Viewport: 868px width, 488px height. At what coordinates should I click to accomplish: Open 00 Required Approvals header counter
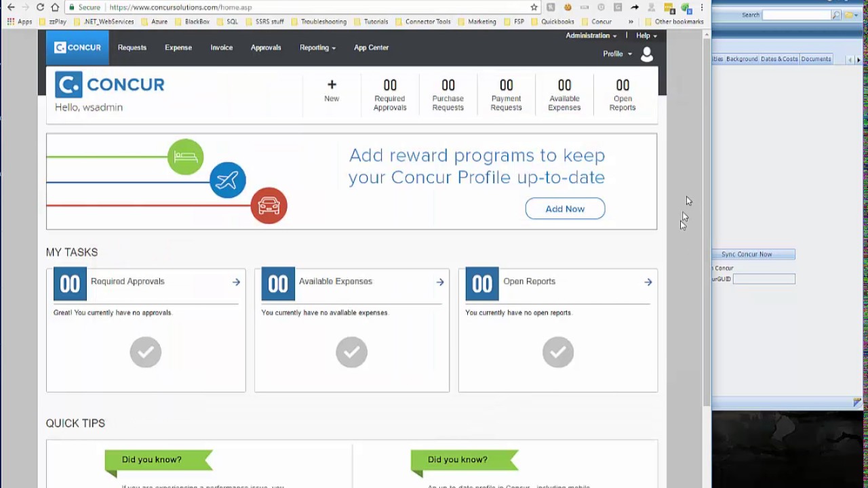coord(390,95)
